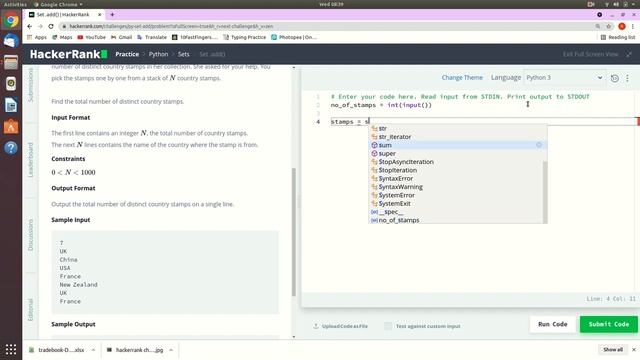Open the Translate bookmark
640x360 pixels.
coord(152,37)
